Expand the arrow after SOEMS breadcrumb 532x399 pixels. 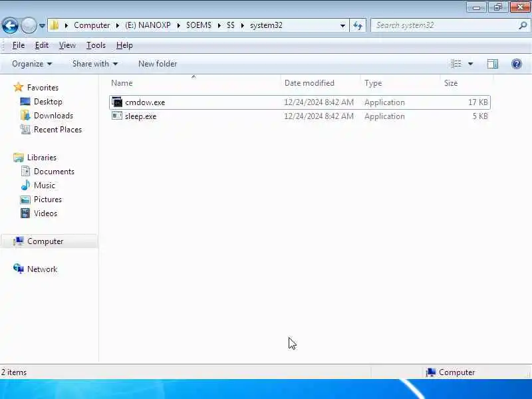219,25
